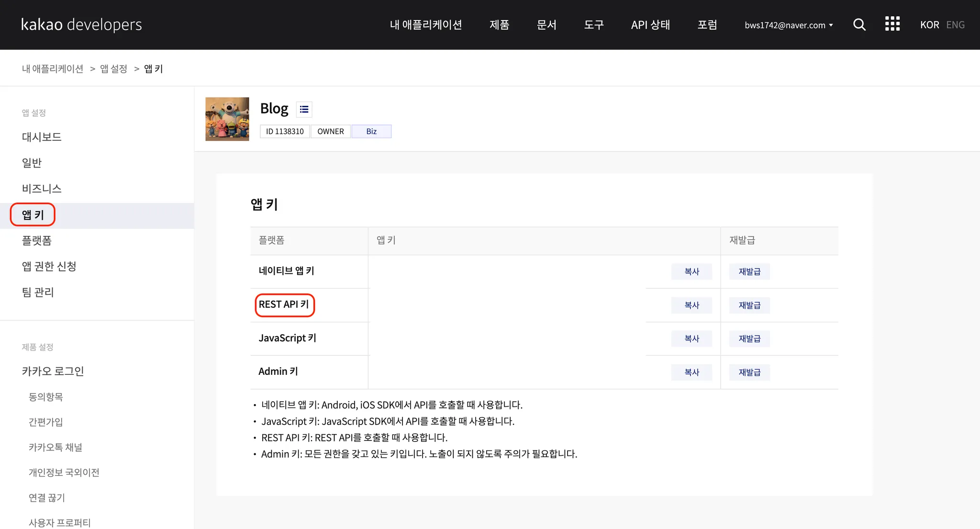Click the Biz badge
This screenshot has width=980, height=529.
coord(371,131)
